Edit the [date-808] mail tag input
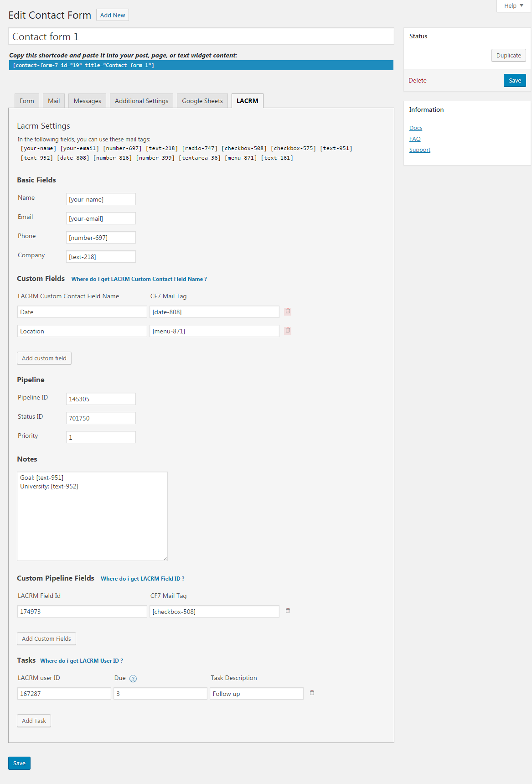The height and width of the screenshot is (784, 532). click(214, 312)
